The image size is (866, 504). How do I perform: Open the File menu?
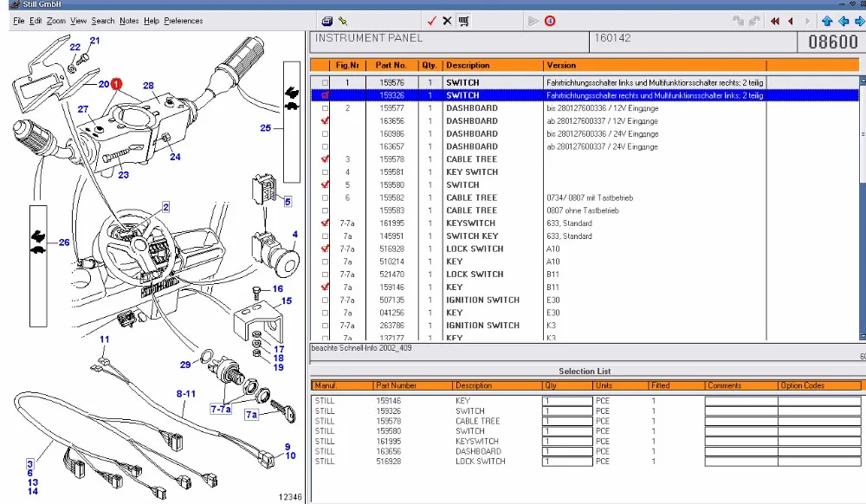[x=19, y=21]
